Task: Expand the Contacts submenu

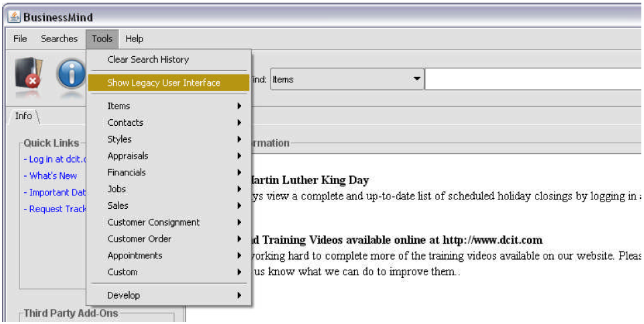Action: coord(169,123)
